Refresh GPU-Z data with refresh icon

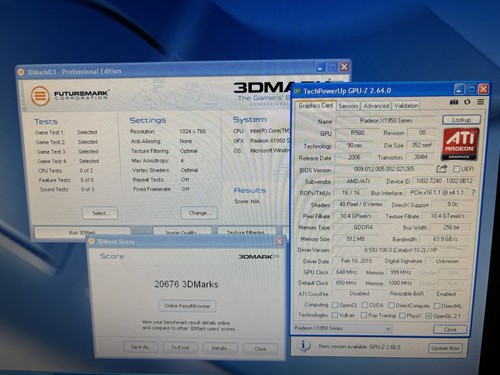point(467,102)
